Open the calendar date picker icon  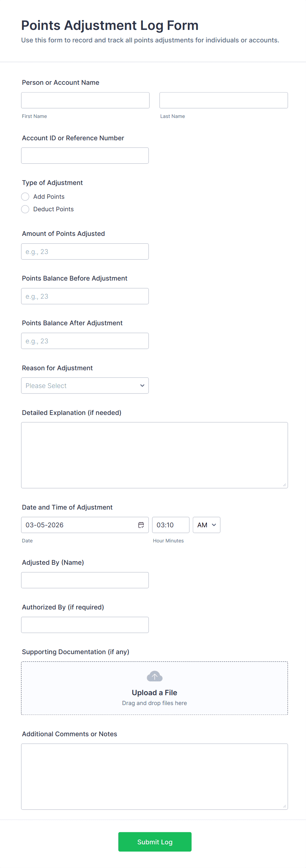(141, 525)
